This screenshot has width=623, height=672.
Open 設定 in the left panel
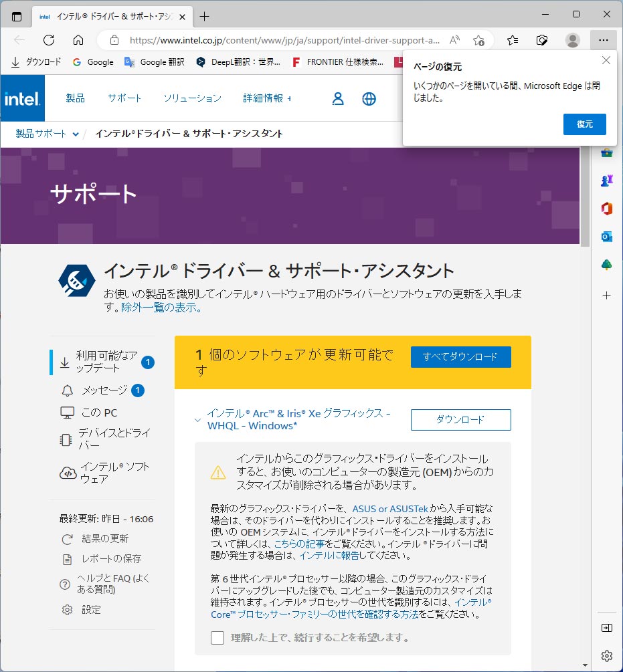pos(82,610)
